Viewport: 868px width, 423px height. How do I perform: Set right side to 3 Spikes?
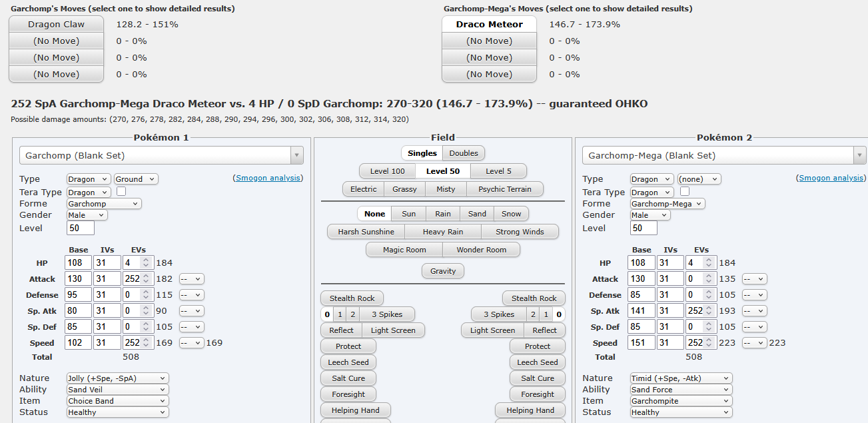[x=499, y=314]
